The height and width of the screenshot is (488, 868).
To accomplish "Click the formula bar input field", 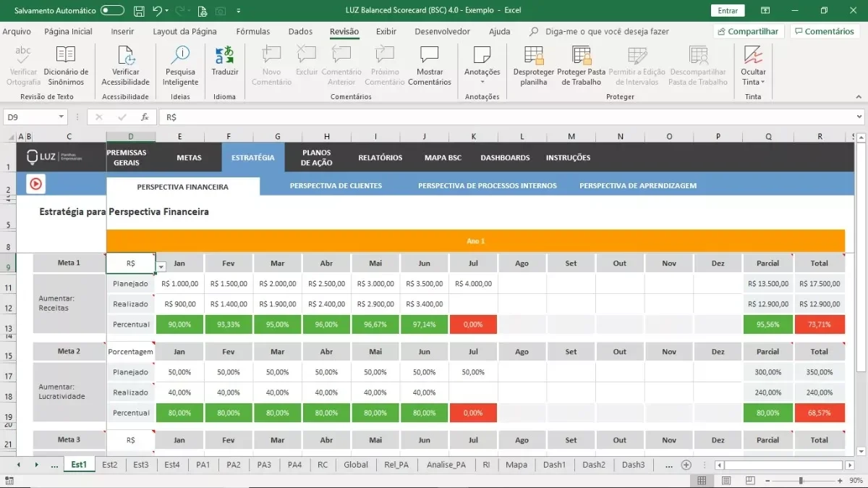I will coord(506,117).
